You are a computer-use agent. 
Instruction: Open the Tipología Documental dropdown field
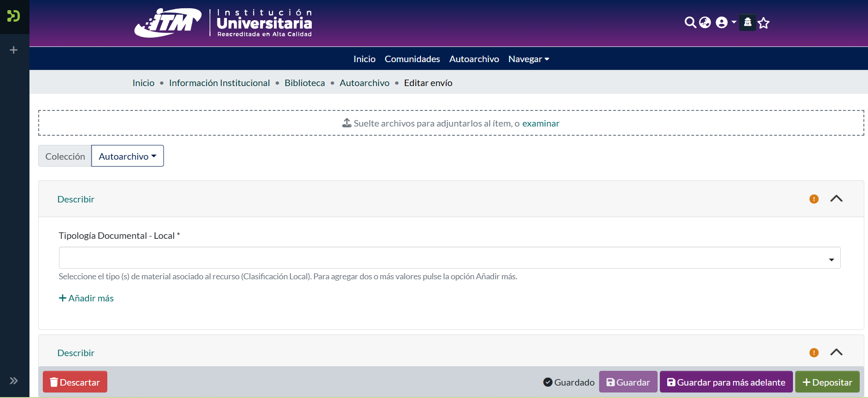coord(449,258)
